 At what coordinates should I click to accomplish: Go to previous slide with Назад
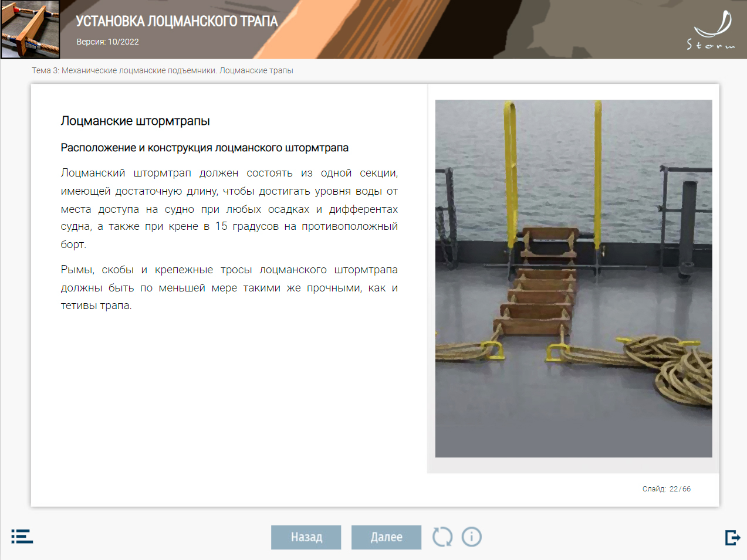pyautogui.click(x=306, y=537)
